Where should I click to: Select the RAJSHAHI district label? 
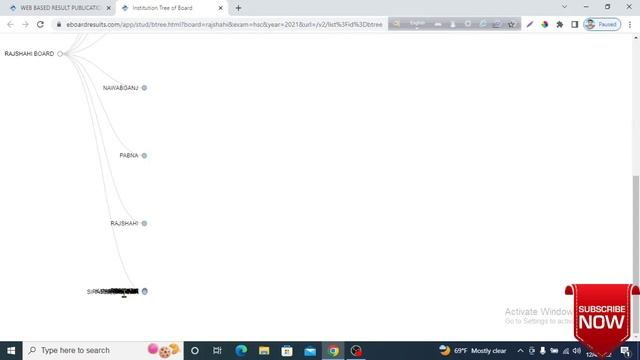click(124, 223)
